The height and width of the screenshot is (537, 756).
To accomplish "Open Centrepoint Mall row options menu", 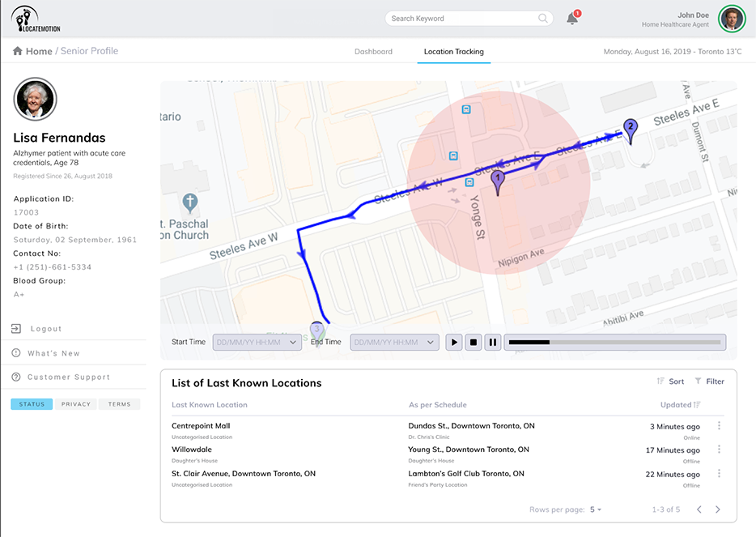I will pos(719,426).
